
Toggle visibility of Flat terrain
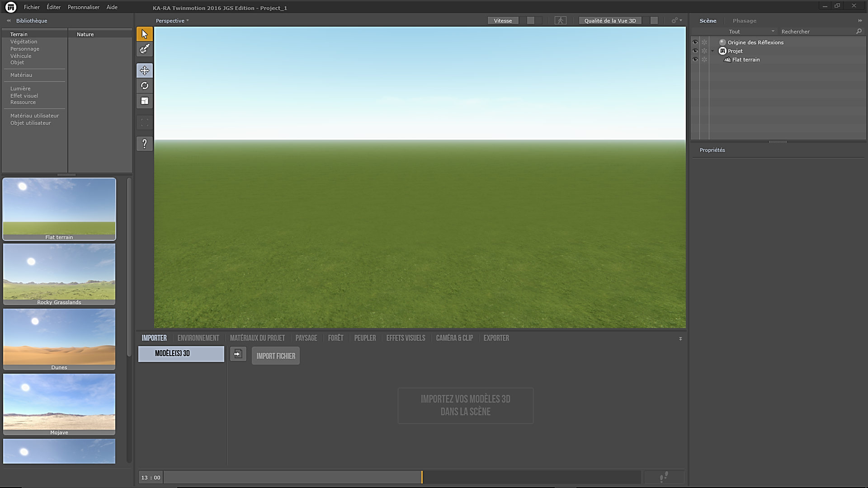[695, 60]
